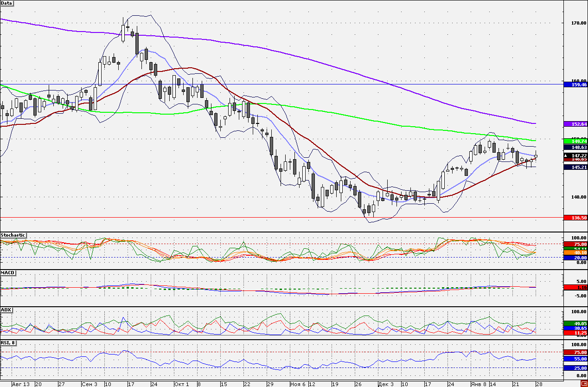The height and width of the screenshot is (387, 588).
Task: Click the "26" date label on the time axis
Action: (358, 384)
